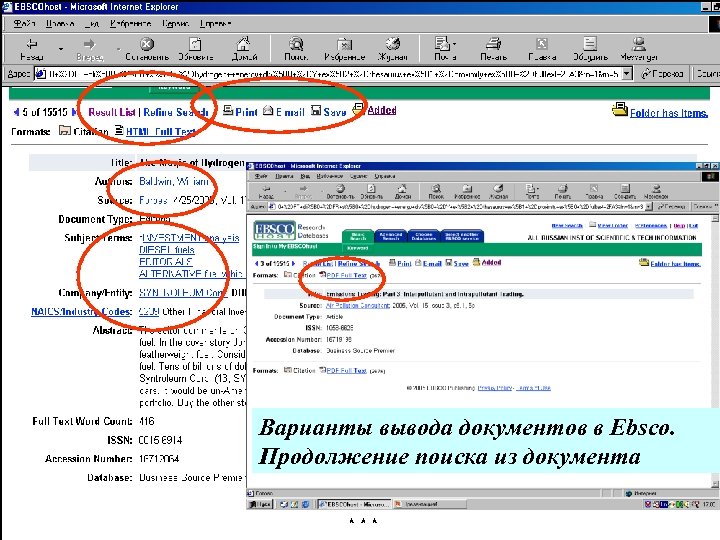Open the Back button history dropdown arrow
This screenshot has height=540, width=720.
(61, 48)
